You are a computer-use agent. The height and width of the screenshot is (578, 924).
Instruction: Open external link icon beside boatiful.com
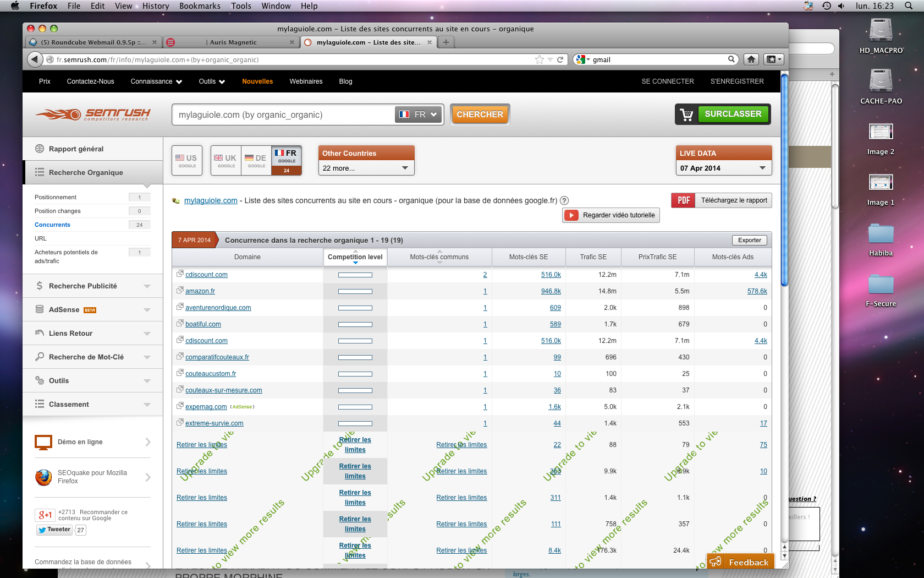(180, 323)
